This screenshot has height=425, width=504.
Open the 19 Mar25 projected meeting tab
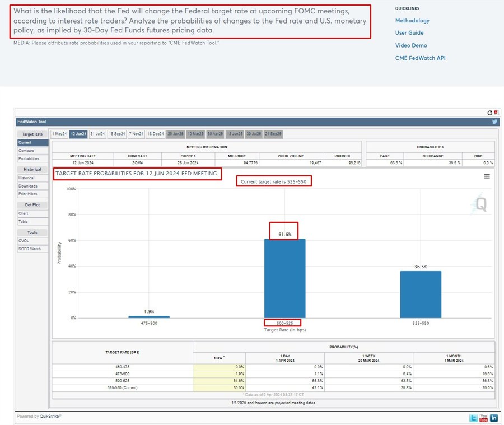[x=195, y=134]
